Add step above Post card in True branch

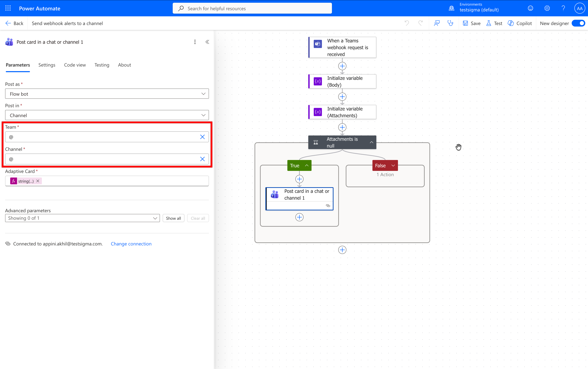pyautogui.click(x=299, y=179)
